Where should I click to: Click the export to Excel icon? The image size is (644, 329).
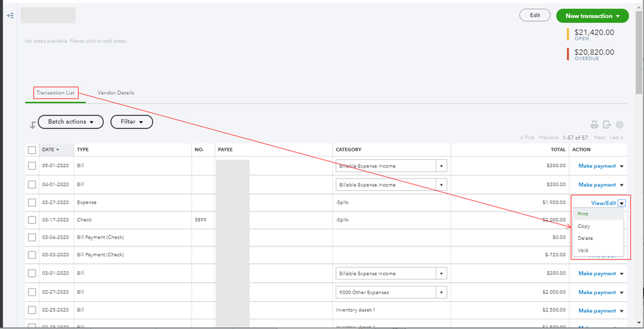click(x=607, y=125)
